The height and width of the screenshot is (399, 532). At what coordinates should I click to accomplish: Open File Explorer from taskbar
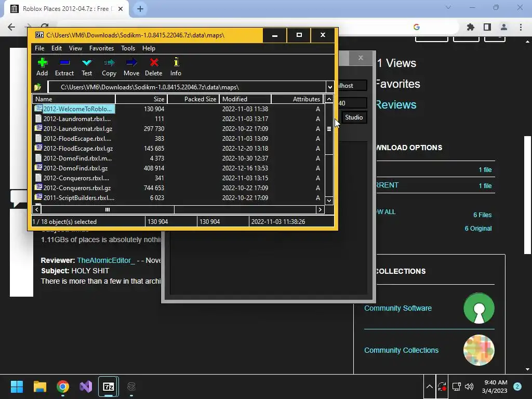[39, 387]
